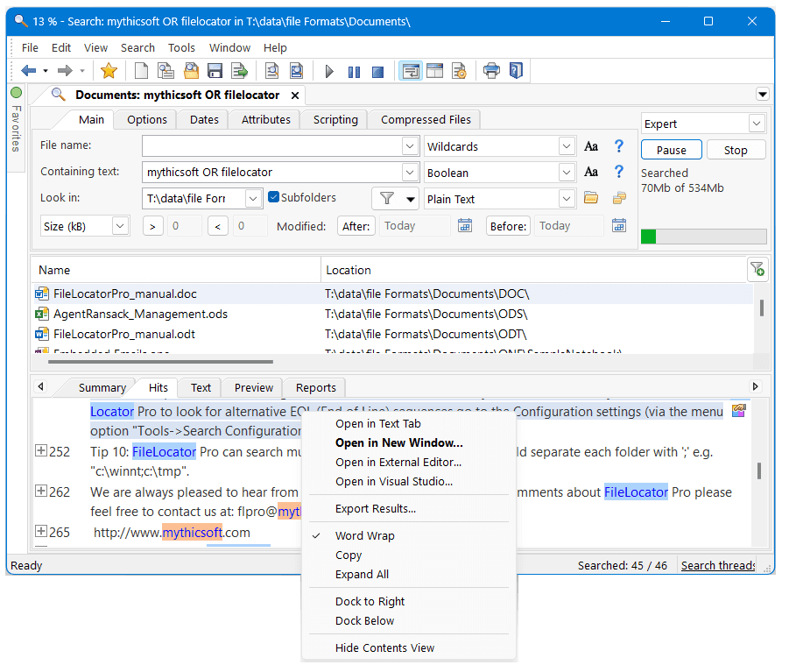Open the File name history dropdown

click(x=410, y=146)
